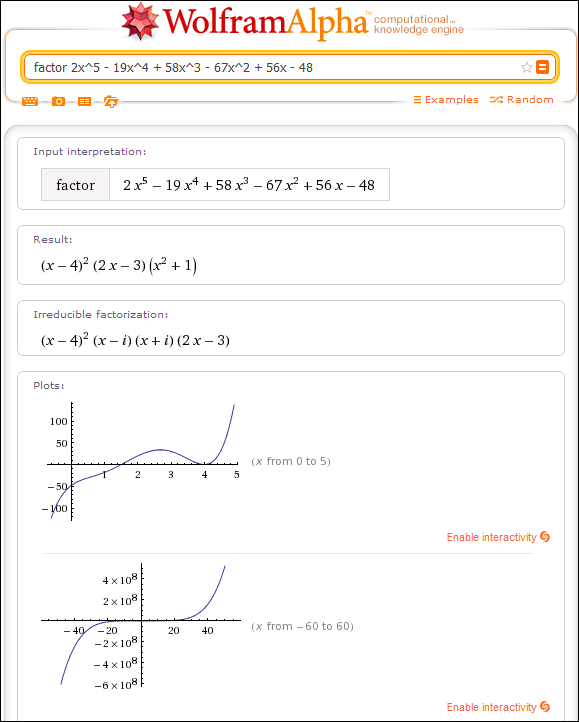Image resolution: width=579 pixels, height=722 pixels.
Task: Click the plot of x from -60 to 60
Action: pos(141,625)
